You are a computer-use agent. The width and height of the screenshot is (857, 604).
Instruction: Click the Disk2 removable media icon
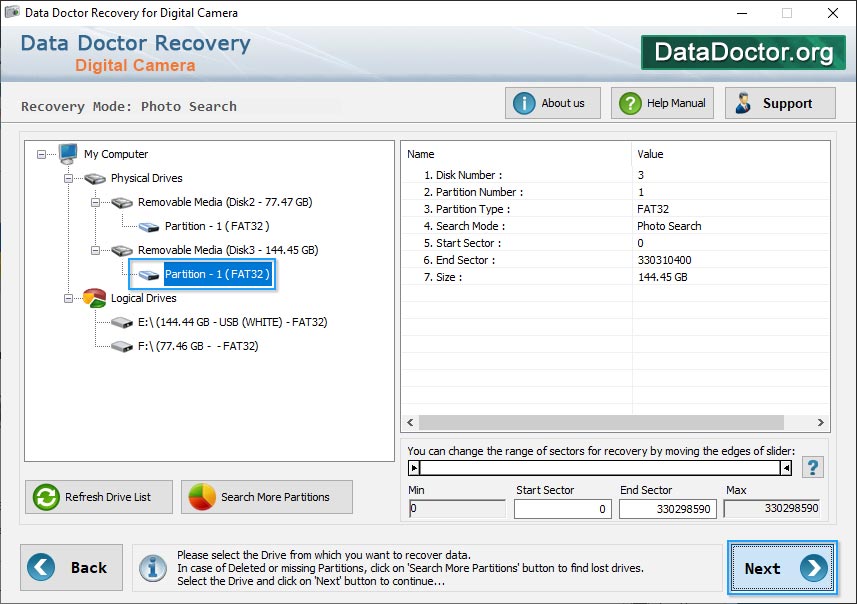(122, 202)
